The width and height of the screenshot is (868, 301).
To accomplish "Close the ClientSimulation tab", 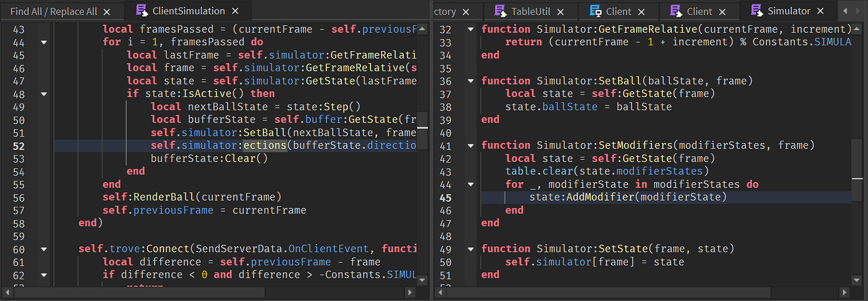I will [235, 11].
